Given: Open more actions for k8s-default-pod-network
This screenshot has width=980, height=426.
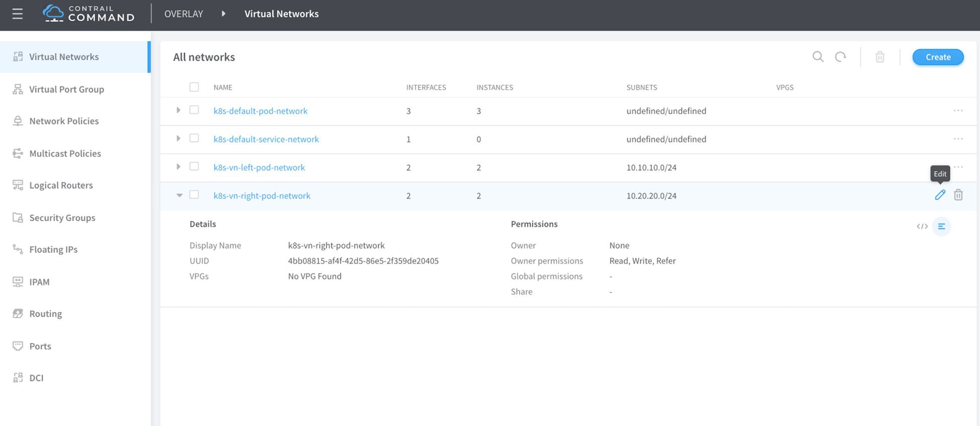Looking at the screenshot, I should pos(958,110).
